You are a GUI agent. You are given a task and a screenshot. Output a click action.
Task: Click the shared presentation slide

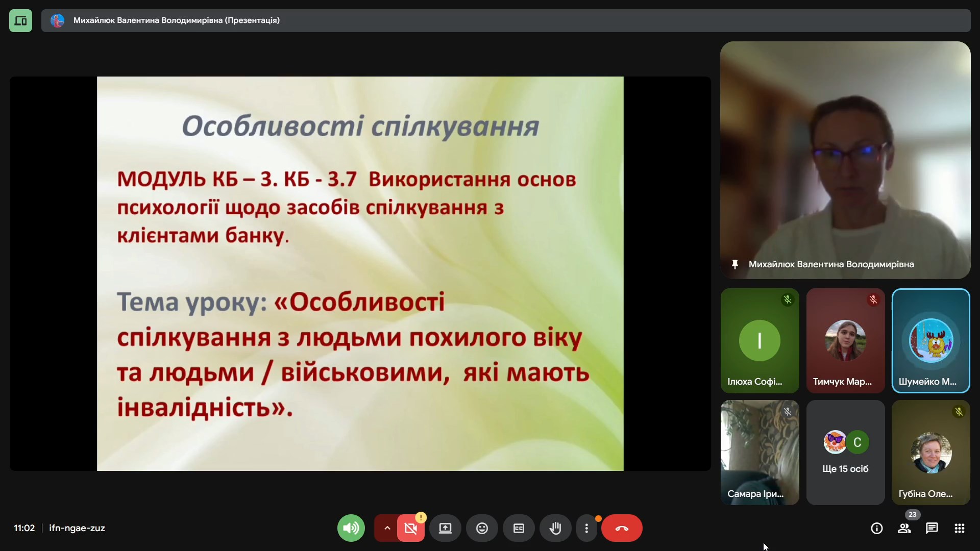coord(360,273)
